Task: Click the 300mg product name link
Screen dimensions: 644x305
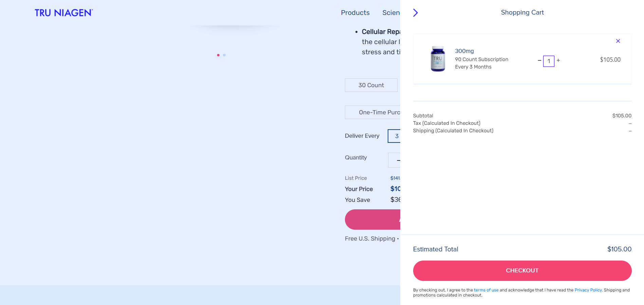Action: coord(464,51)
